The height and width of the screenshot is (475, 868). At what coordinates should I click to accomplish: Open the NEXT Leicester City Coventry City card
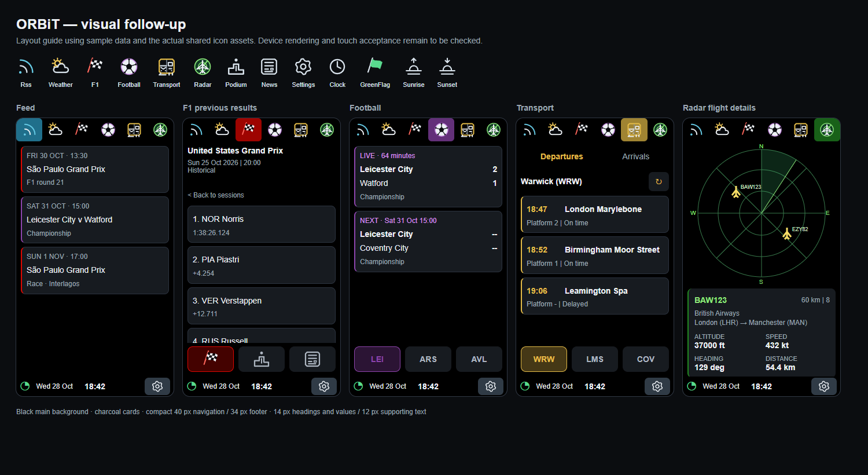(428, 242)
